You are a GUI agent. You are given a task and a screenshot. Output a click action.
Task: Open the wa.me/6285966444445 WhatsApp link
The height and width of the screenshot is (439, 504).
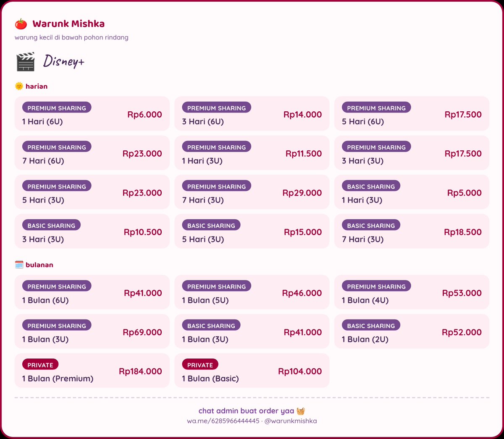(x=223, y=421)
